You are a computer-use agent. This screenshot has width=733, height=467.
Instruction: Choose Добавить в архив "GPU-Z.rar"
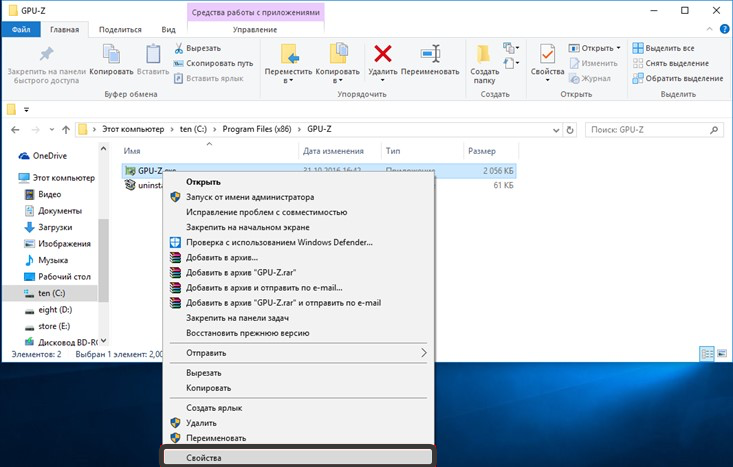pos(299,273)
